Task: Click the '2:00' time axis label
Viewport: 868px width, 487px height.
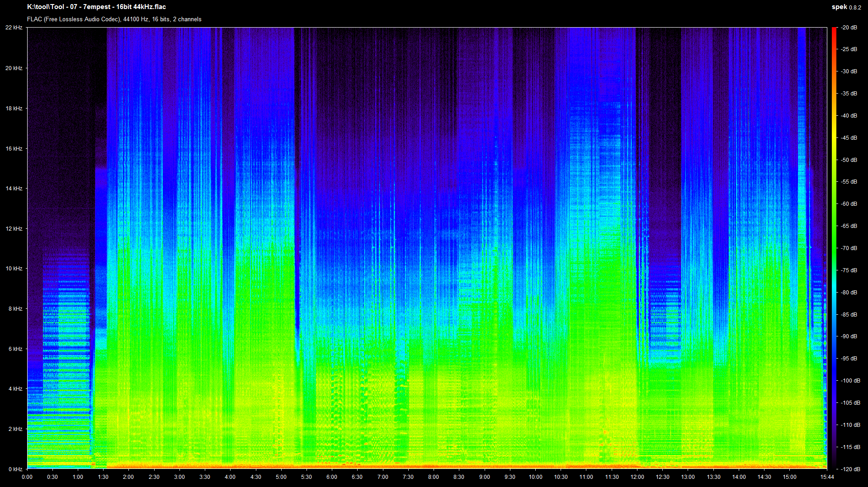Action: pyautogui.click(x=128, y=477)
